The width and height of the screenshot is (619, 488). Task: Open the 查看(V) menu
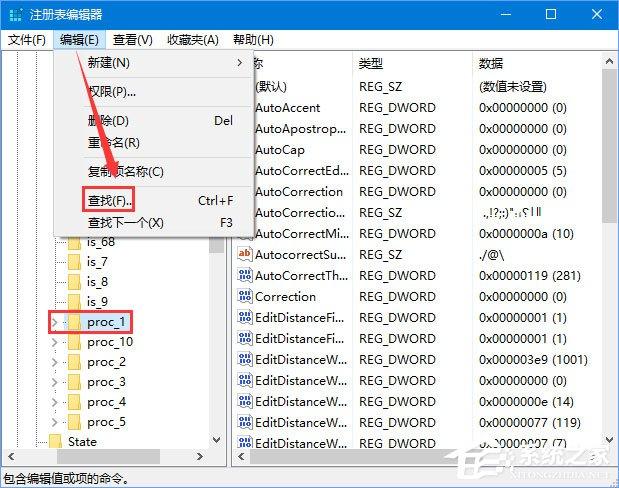[x=133, y=39]
